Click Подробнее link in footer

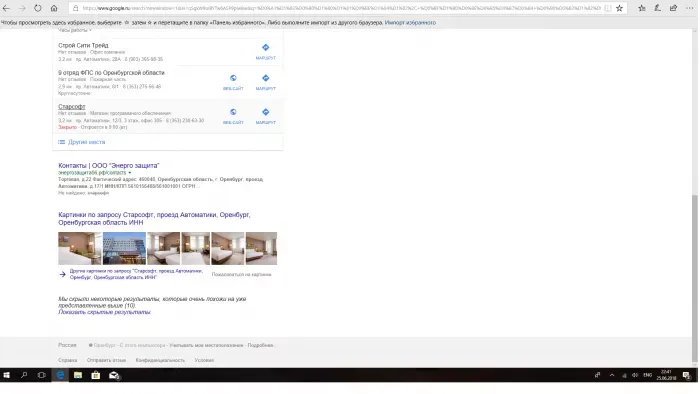point(261,345)
